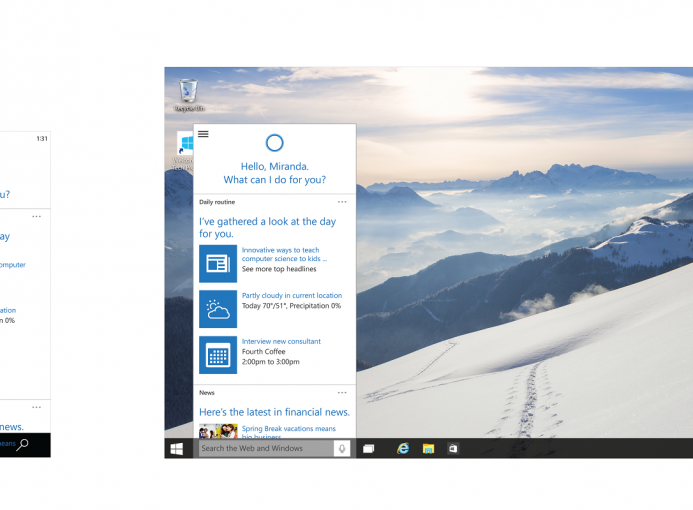The image size is (693, 510).
Task: Click the search magnifier on the phone screen
Action: [x=23, y=444]
